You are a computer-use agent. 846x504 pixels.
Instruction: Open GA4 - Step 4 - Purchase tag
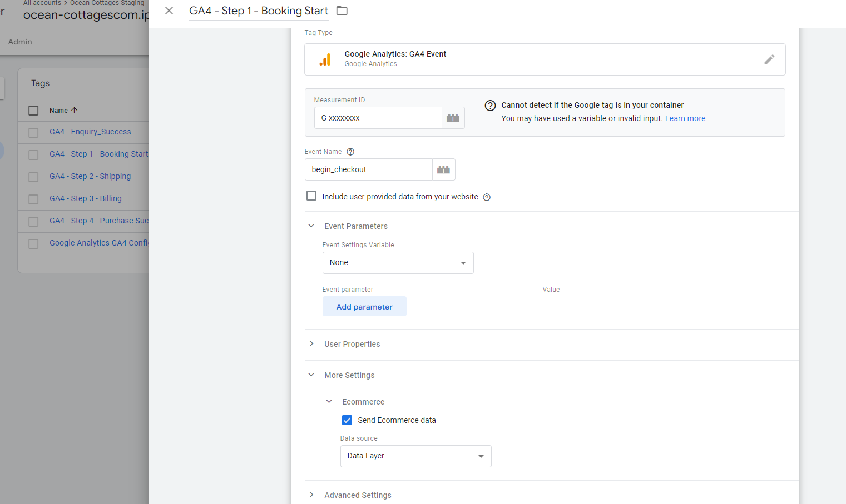click(x=99, y=221)
